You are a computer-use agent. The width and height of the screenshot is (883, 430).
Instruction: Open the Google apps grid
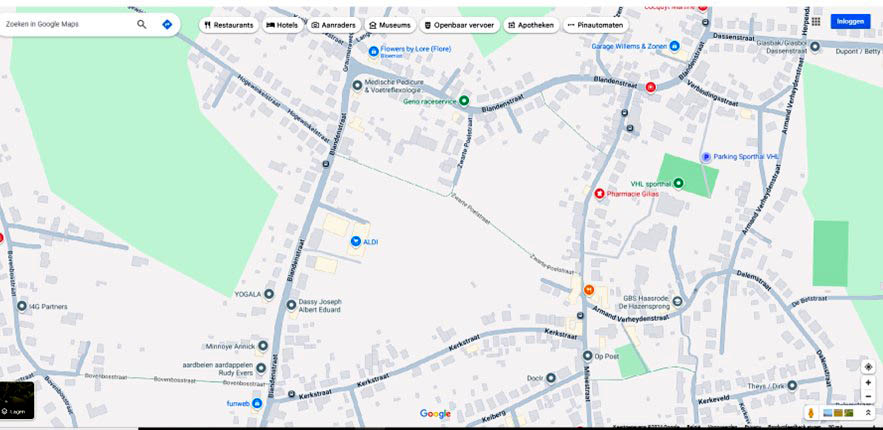[x=816, y=21]
